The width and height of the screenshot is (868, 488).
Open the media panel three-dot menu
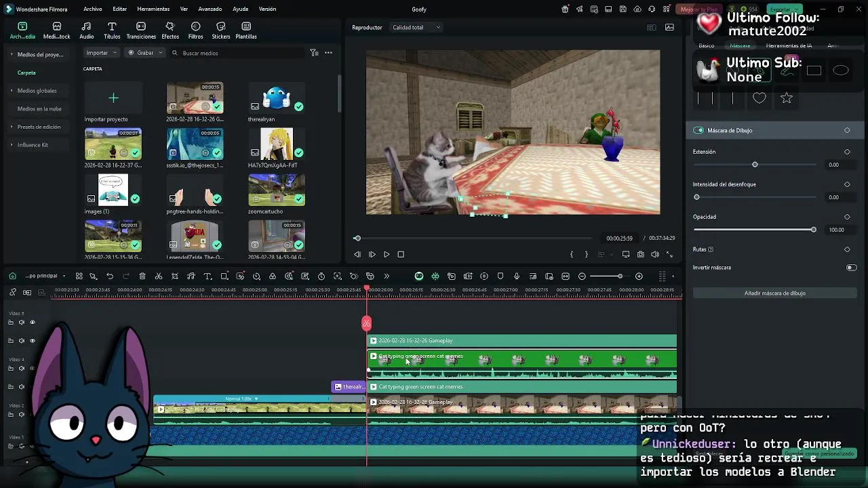(x=328, y=53)
